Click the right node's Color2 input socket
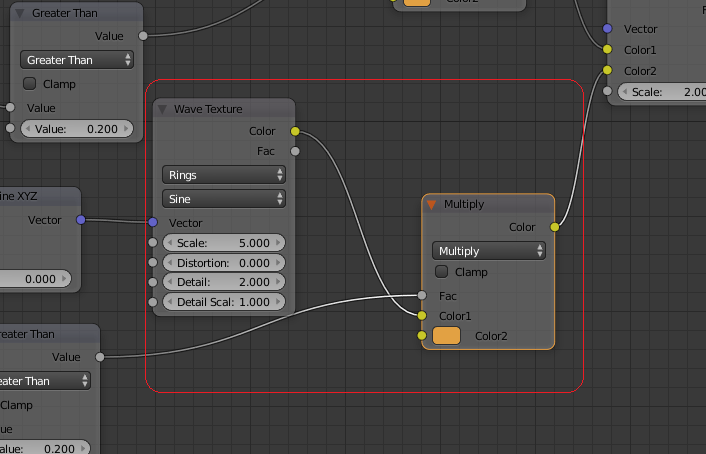 coord(607,70)
